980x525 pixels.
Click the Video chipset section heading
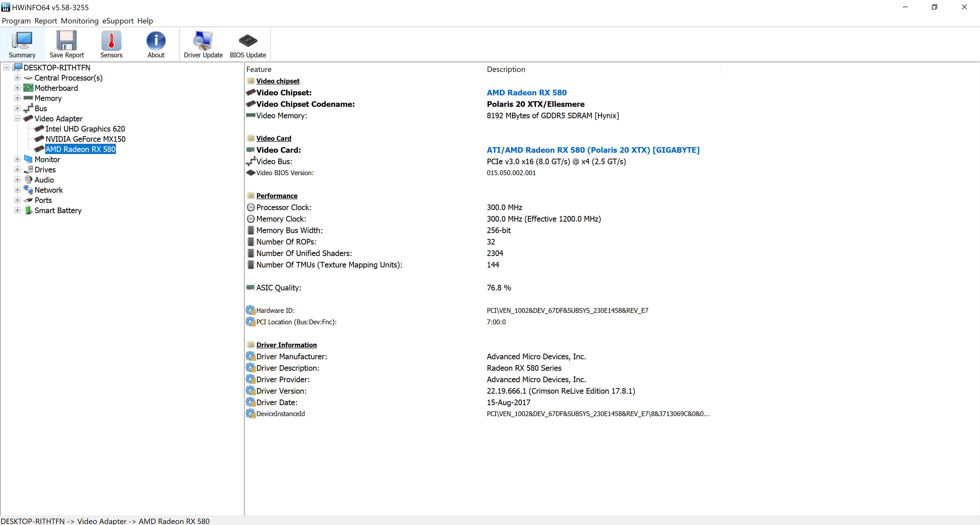278,81
